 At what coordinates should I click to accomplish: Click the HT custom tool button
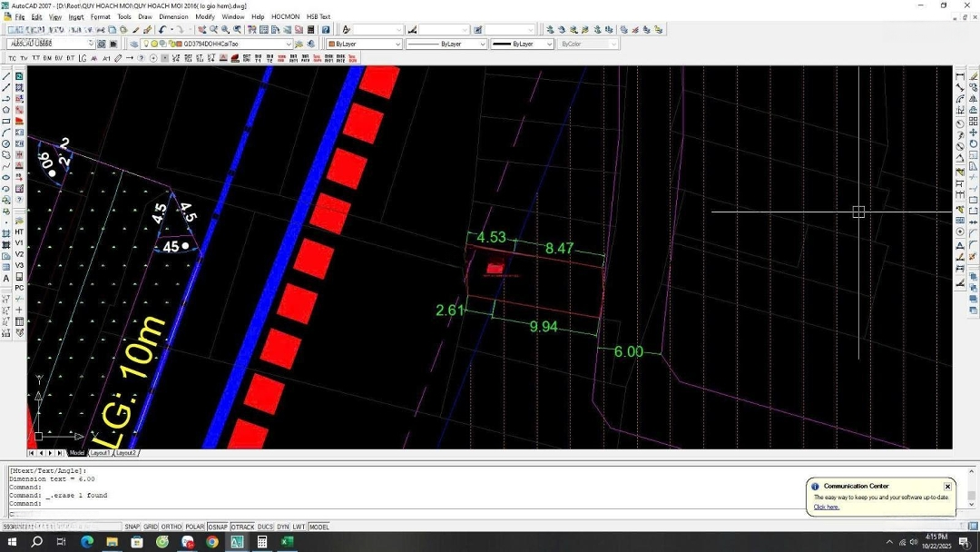click(19, 232)
